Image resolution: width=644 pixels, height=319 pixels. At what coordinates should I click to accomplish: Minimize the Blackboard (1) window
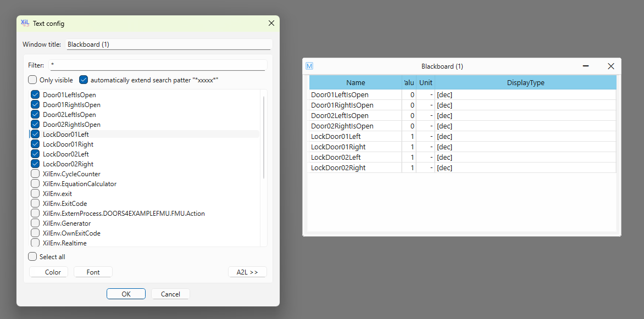[586, 66]
